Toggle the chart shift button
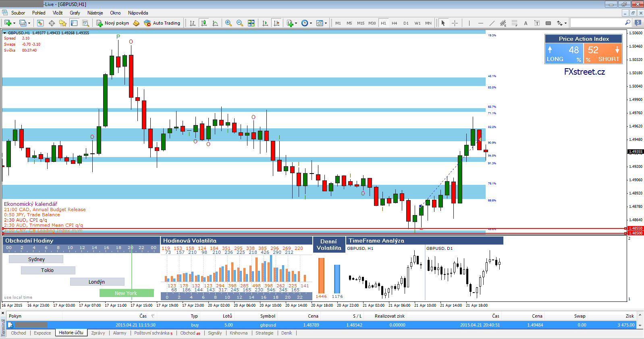 [276, 23]
